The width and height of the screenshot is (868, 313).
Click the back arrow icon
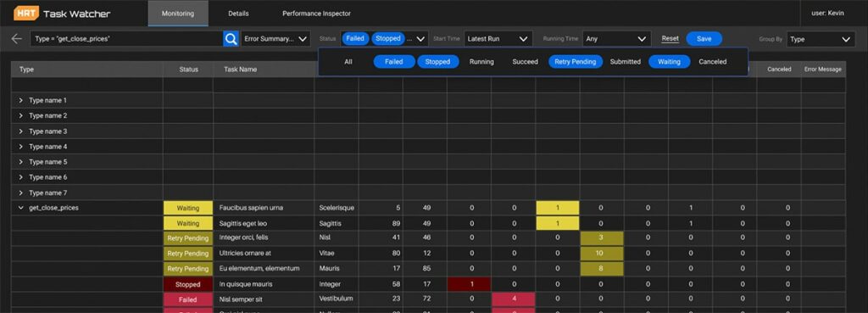(17, 39)
